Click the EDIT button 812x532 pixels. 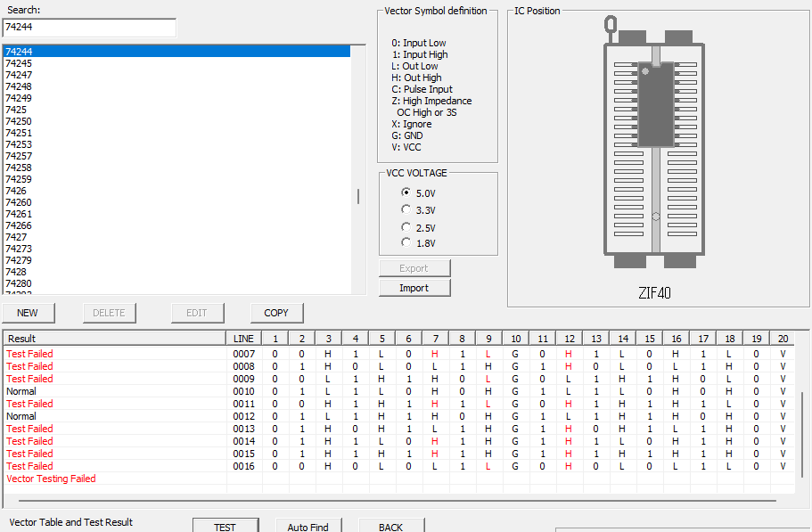point(197,313)
